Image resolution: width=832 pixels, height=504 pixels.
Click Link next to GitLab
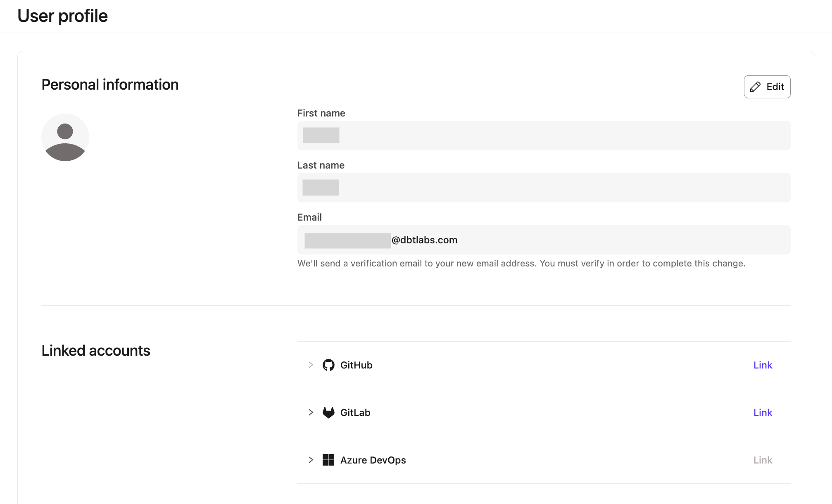(763, 412)
